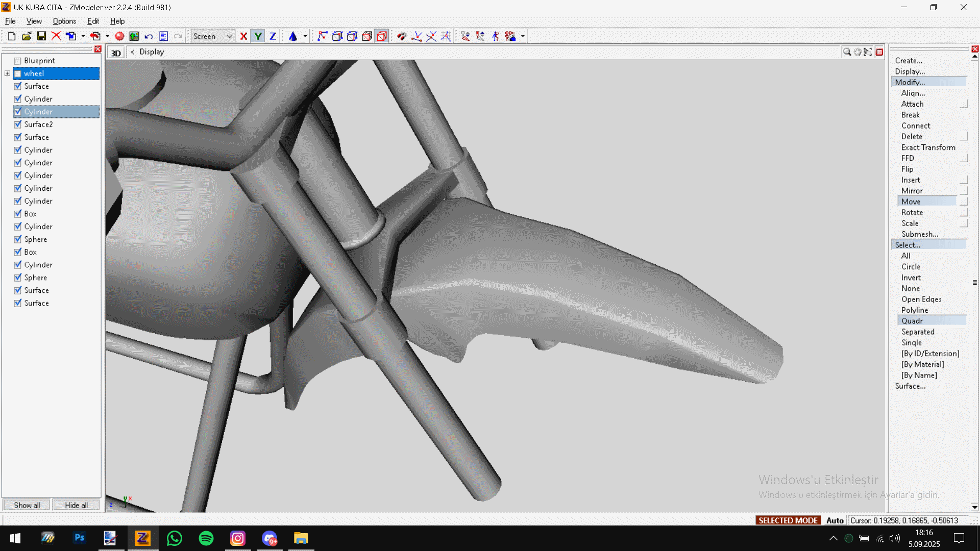Click viewport zoom magnifier icon
Viewport: 980px width, 551px height.
pyautogui.click(x=847, y=52)
